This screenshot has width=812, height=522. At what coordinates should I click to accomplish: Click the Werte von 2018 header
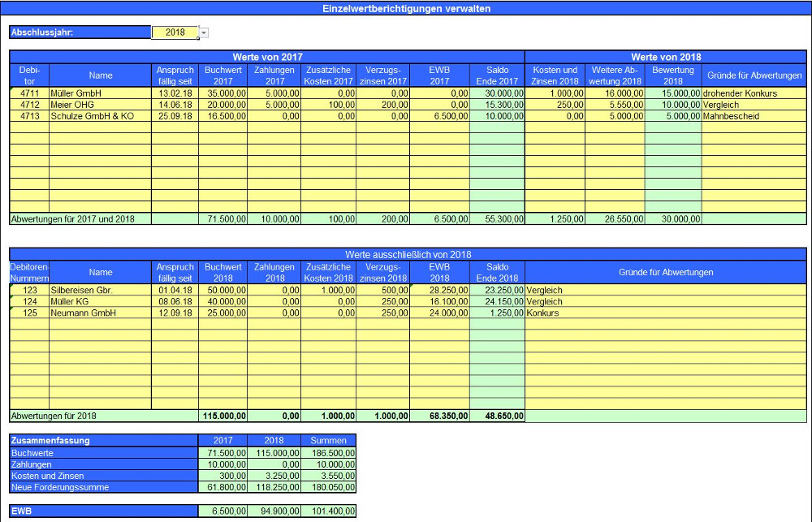pos(666,57)
